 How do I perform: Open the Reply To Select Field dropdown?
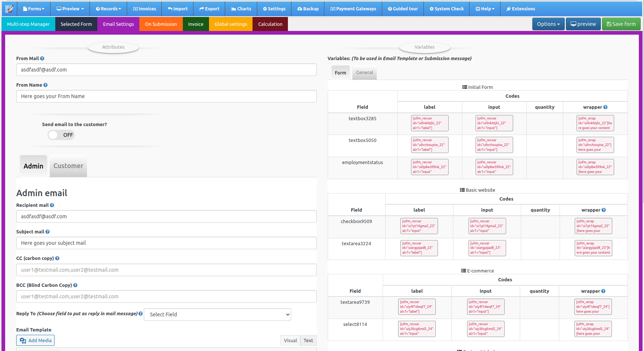coord(217,314)
